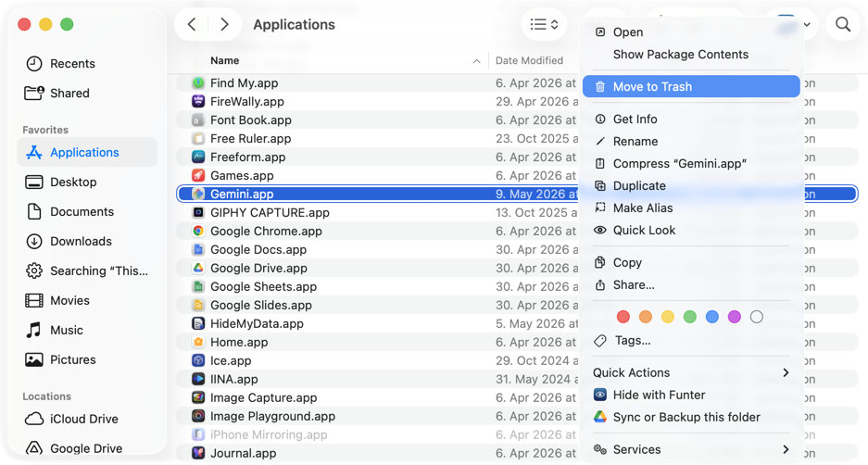868x465 pixels.
Task: Select Applications in the sidebar
Action: (x=87, y=152)
